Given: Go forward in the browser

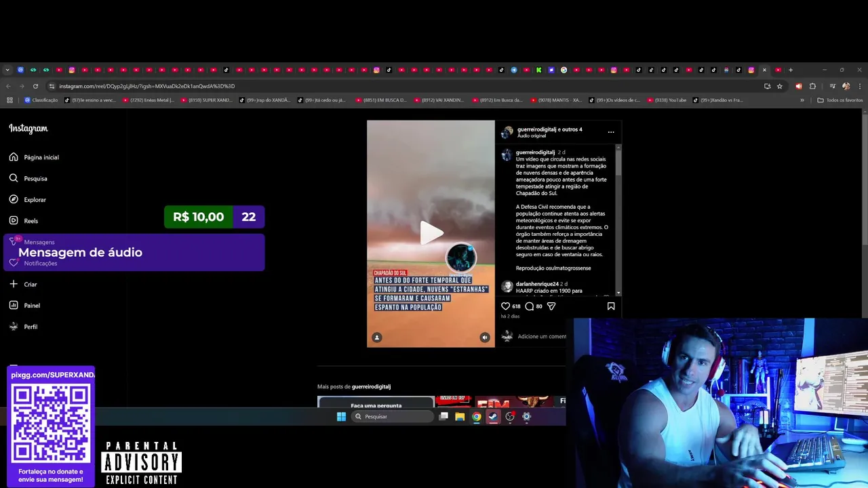Looking at the screenshot, I should pos(22,86).
